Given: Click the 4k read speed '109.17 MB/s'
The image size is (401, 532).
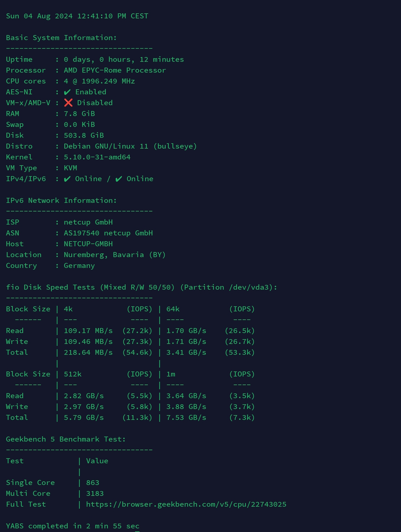Looking at the screenshot, I should tap(88, 331).
